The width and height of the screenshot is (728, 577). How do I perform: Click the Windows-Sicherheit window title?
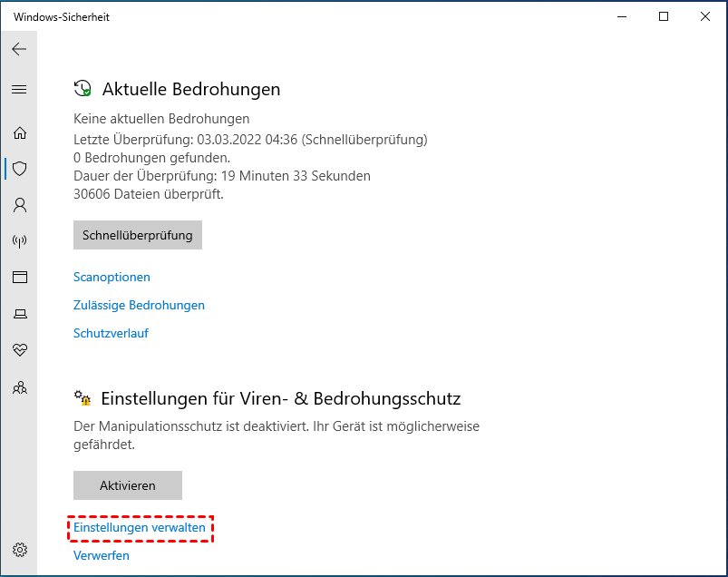[x=62, y=17]
